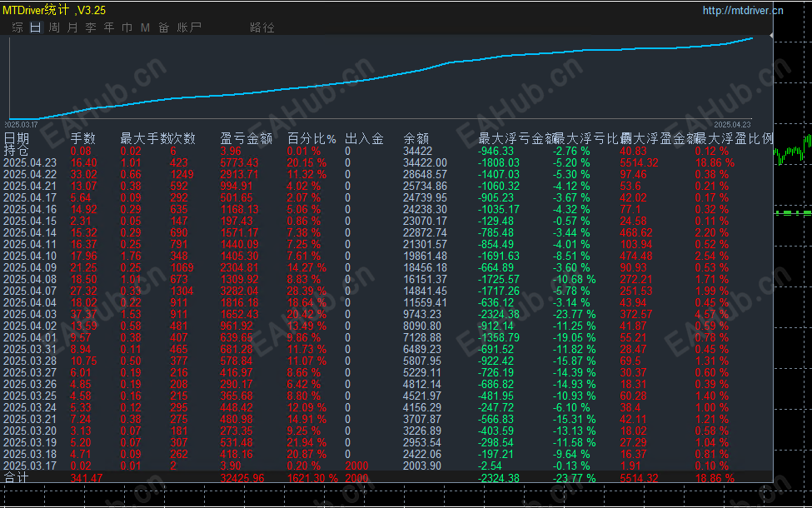Viewport: 812px width, 508px height.
Task: Click the 2025.03.17 chart start label
Action: (x=22, y=125)
